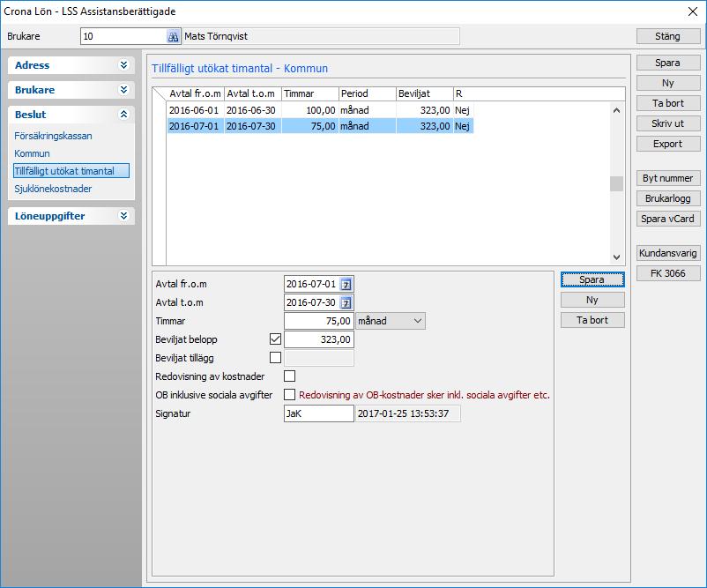Click the Avtal t.o.m date field
The image size is (707, 588).
312,303
